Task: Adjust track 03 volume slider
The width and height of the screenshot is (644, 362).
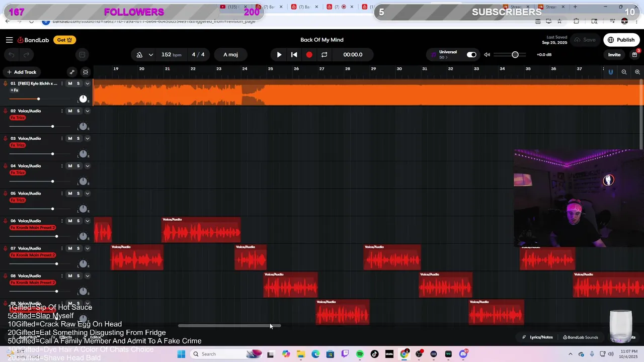Action: click(x=52, y=154)
